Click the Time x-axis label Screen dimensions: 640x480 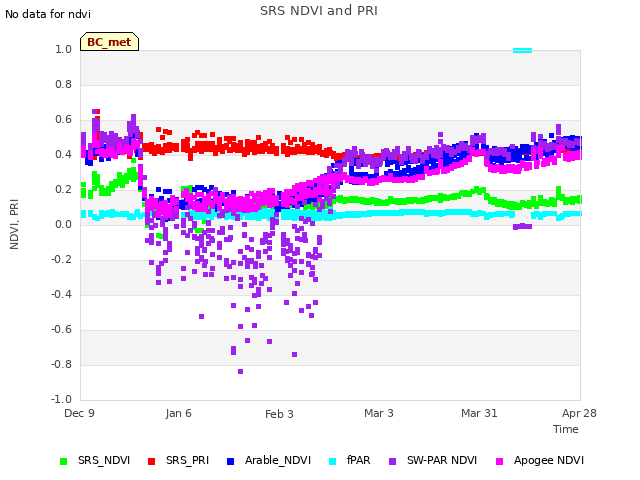566,429
